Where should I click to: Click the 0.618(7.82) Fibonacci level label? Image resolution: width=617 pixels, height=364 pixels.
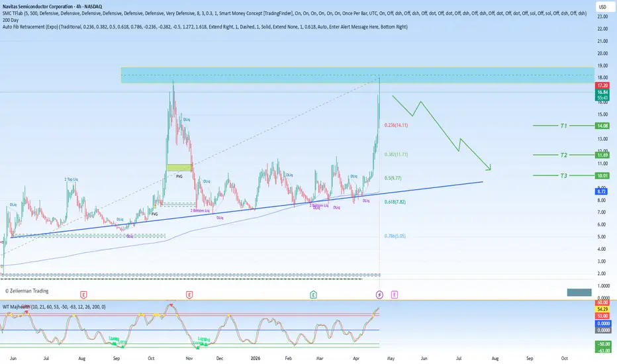pos(395,202)
